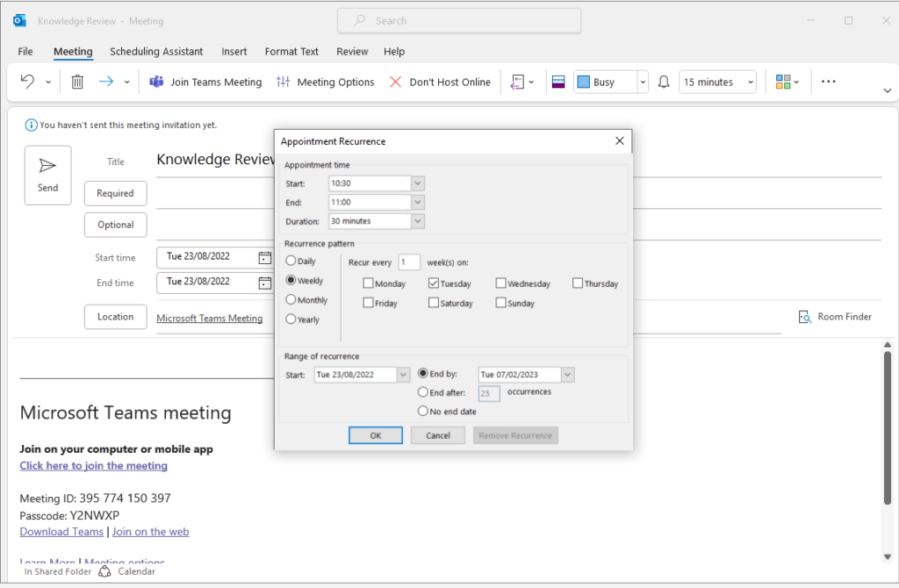Expand the appointment Start time dropdown
The height and width of the screenshot is (588, 899).
[x=418, y=183]
